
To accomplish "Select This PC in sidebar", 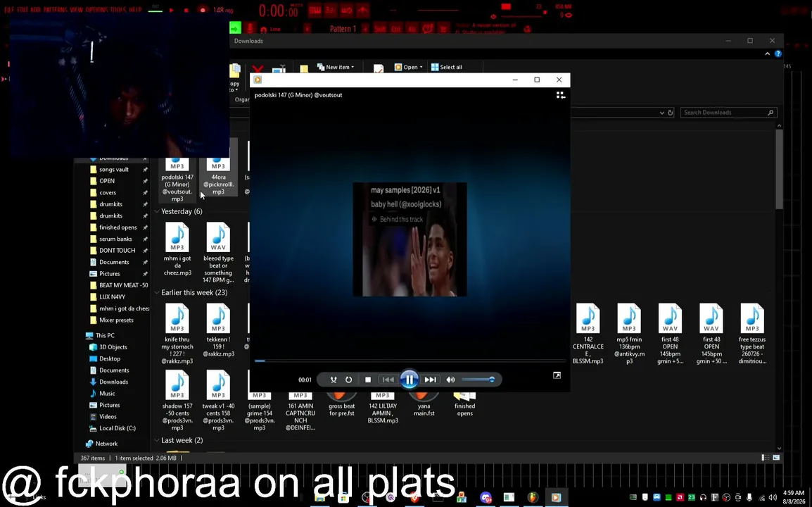I will [105, 335].
